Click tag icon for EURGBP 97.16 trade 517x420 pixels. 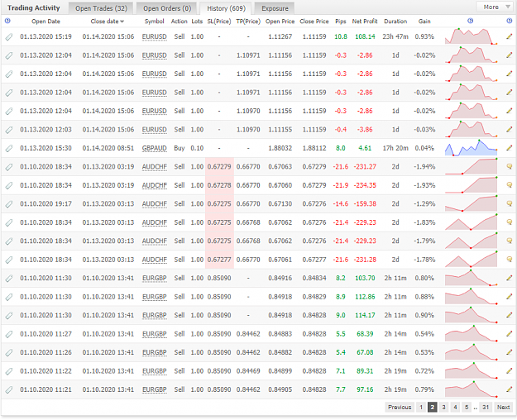(9, 389)
